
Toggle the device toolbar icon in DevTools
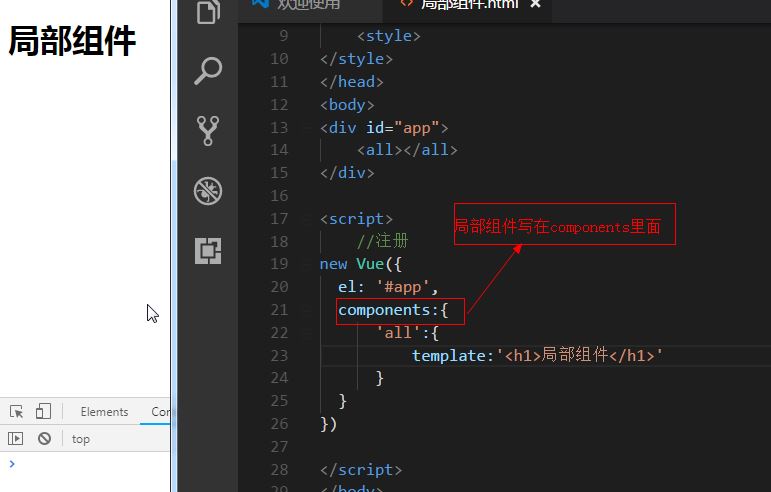point(43,411)
